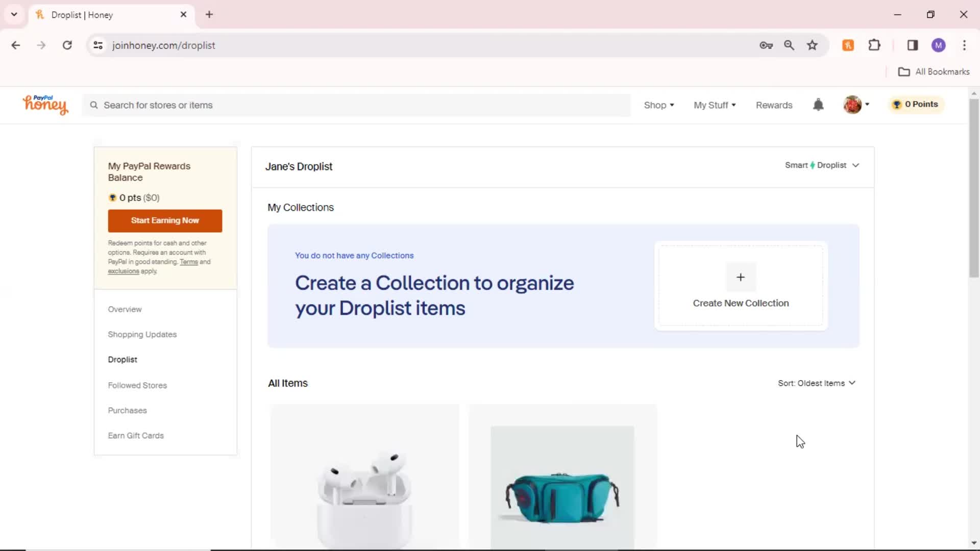Image resolution: width=980 pixels, height=551 pixels.
Task: Click the address bar URL
Action: coord(163,45)
